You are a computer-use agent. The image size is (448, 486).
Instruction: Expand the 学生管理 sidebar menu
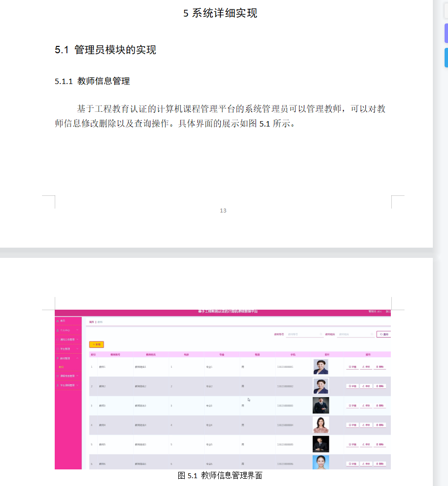(76, 349)
